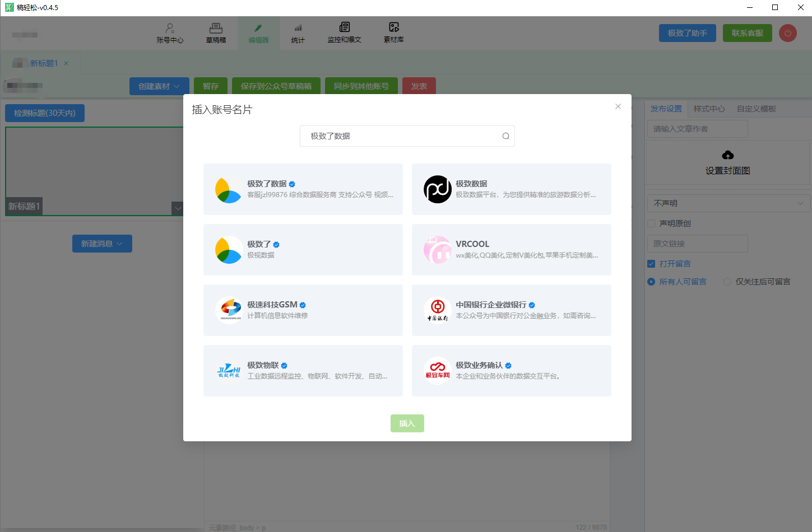Click the 联系客服 button
812x532 pixels.
748,33
